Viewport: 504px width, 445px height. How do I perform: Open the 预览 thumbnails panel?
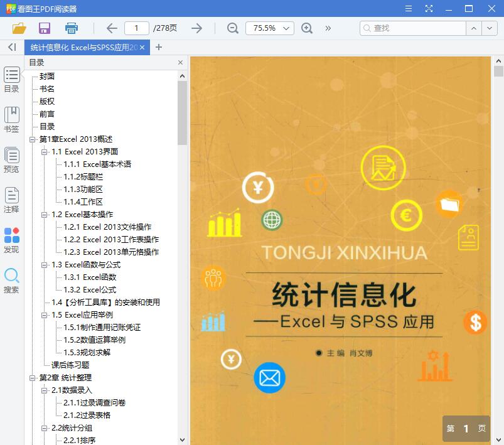point(11,160)
